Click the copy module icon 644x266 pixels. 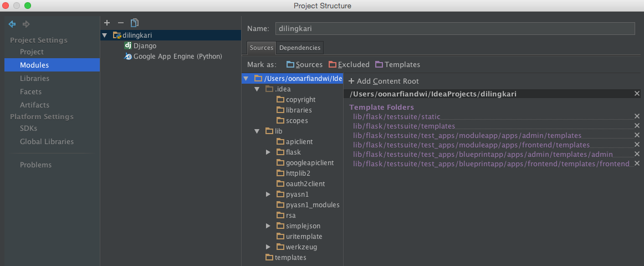pos(134,23)
